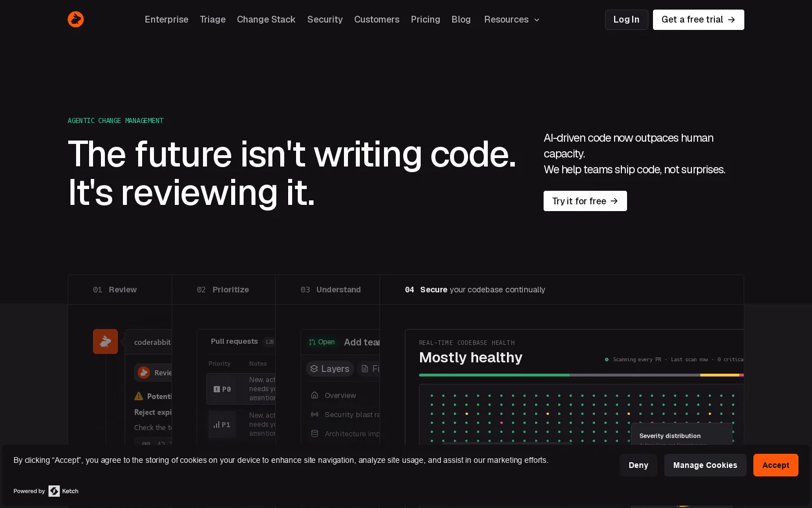Click the Overview home icon
This screenshot has width=812, height=508.
[315, 395]
